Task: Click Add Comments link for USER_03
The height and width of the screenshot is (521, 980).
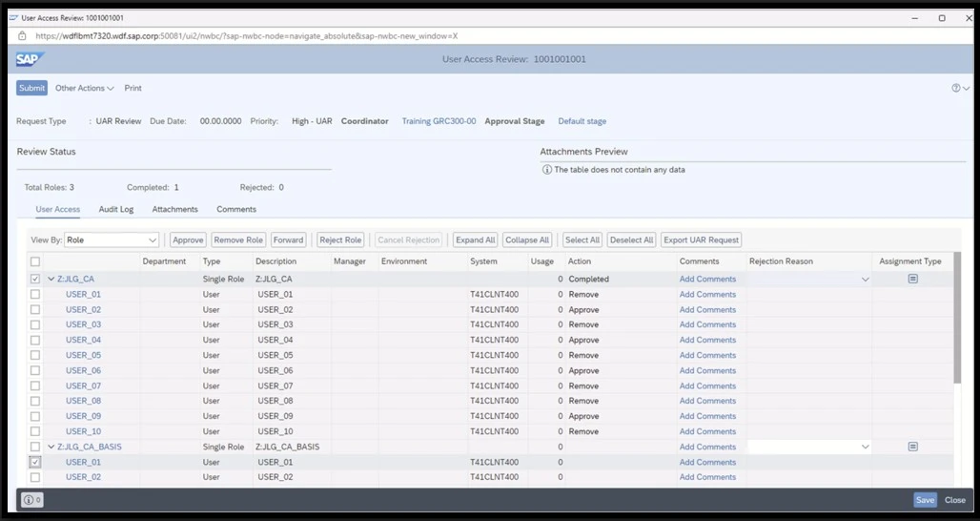Action: pyautogui.click(x=707, y=324)
